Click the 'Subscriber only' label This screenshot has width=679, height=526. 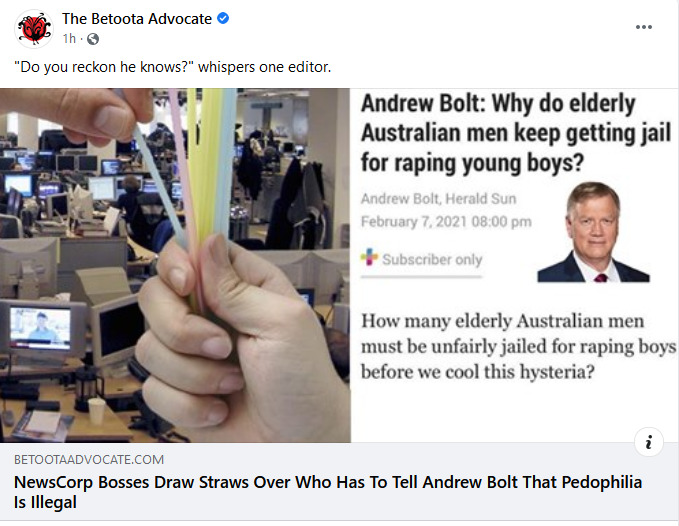click(432, 259)
